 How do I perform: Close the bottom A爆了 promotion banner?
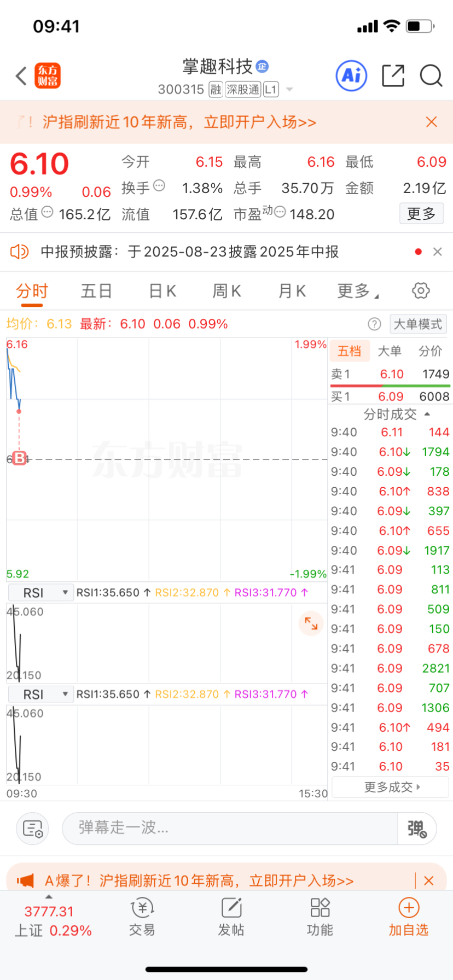[x=429, y=880]
